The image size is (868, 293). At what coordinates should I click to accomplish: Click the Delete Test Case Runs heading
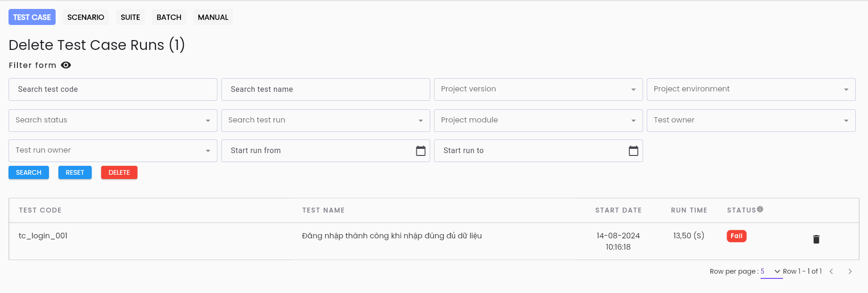coord(97,45)
